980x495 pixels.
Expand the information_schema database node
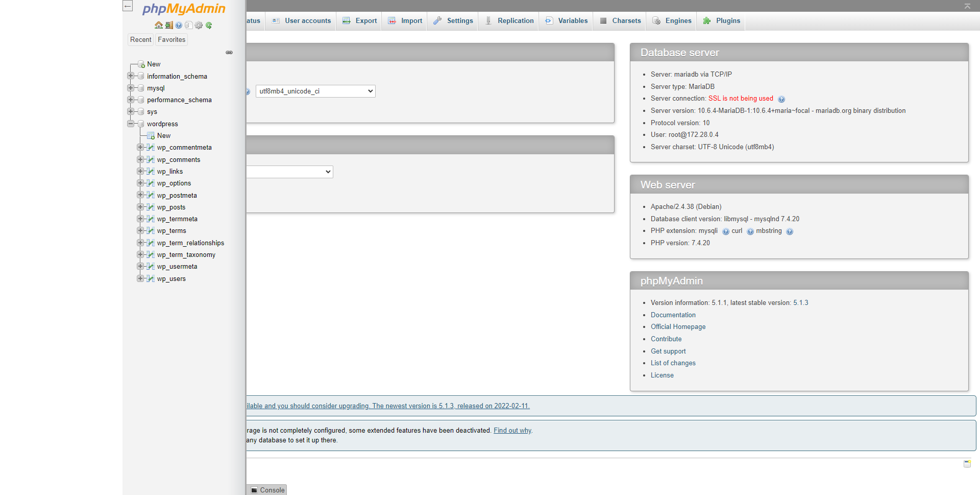[131, 76]
